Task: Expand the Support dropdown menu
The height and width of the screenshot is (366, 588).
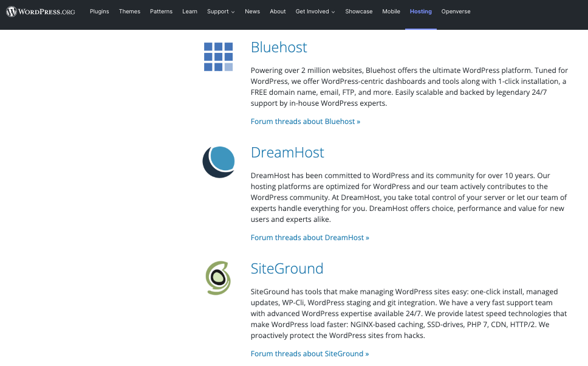Action: pyautogui.click(x=221, y=12)
